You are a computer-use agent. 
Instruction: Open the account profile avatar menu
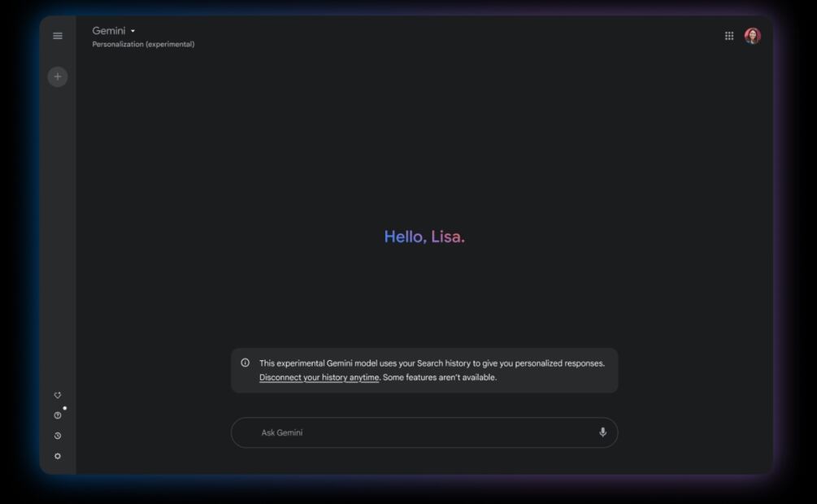click(x=753, y=36)
